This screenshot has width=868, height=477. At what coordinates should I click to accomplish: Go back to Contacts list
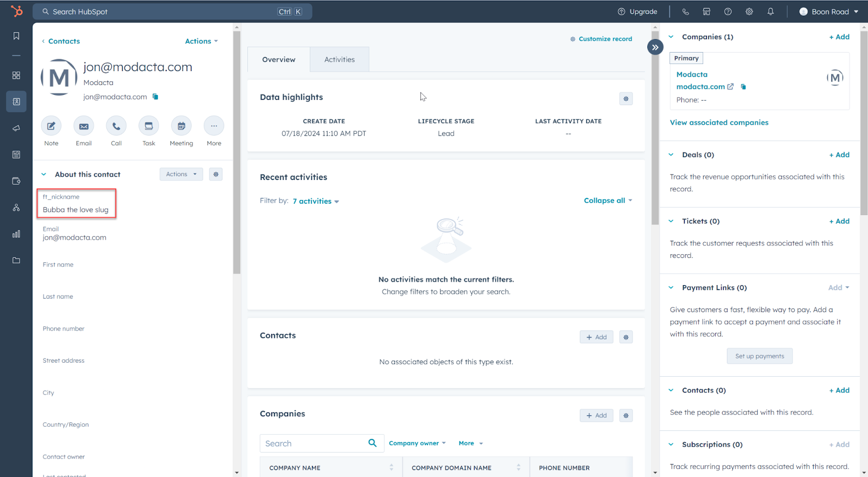coord(61,41)
